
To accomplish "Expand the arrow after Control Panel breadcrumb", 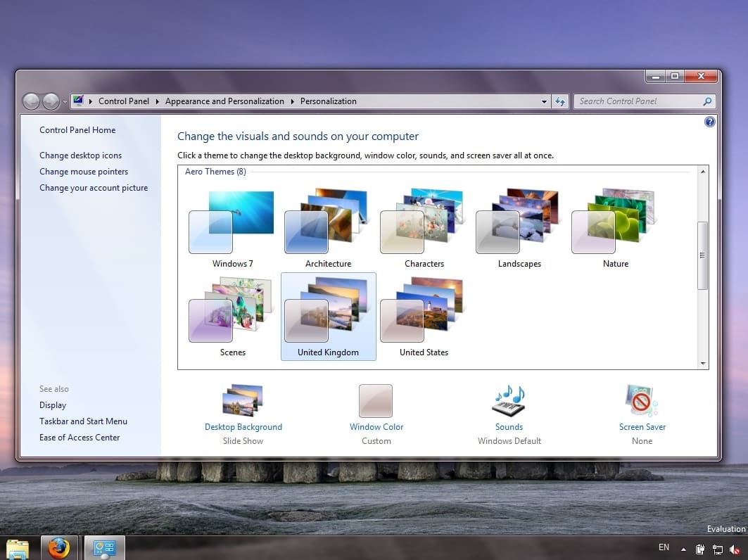I will [158, 101].
